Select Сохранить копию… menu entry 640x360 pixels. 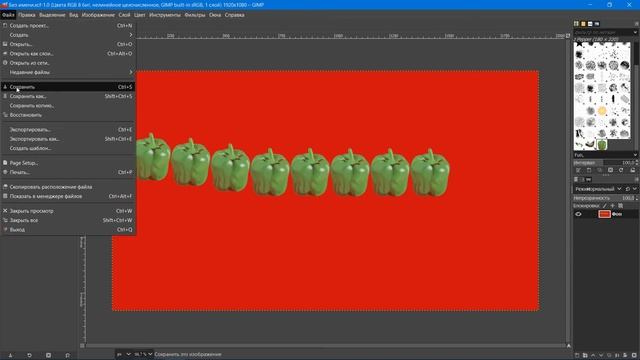pos(68,106)
